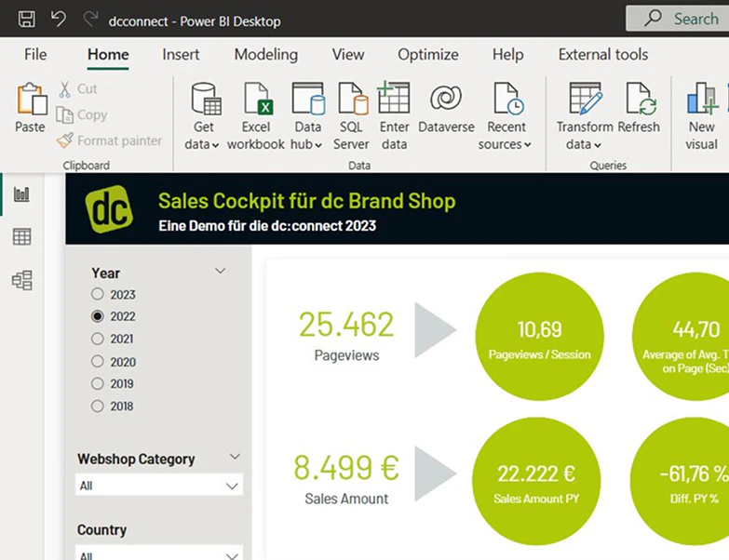The width and height of the screenshot is (729, 560).
Task: Switch to the Optimize ribbon tab
Action: (x=427, y=54)
